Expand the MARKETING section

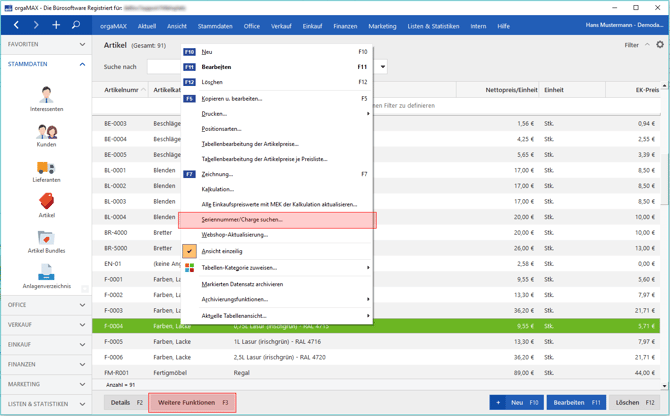[46, 384]
